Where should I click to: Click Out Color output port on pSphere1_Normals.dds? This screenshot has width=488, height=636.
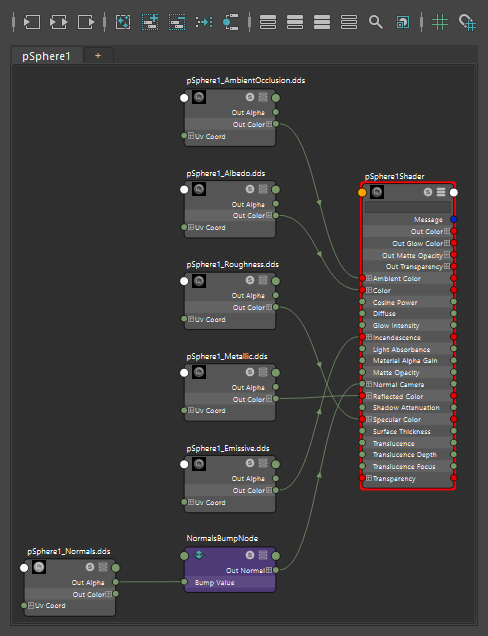pyautogui.click(x=116, y=594)
